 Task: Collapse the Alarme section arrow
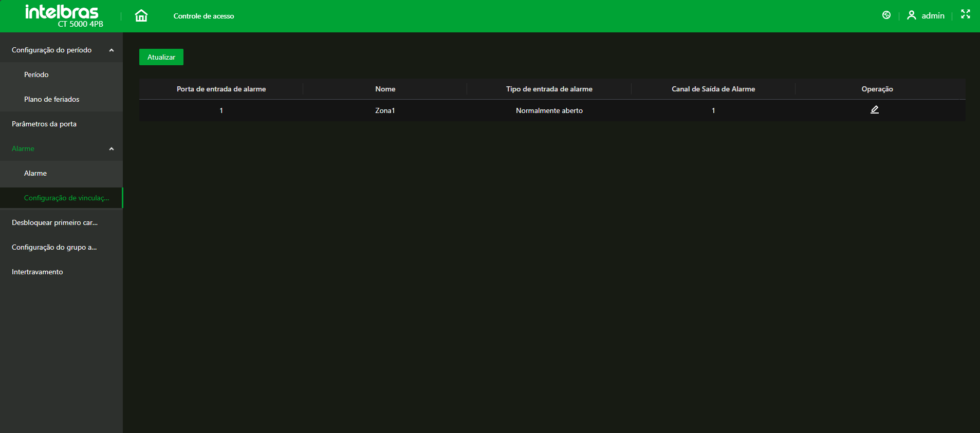(112, 149)
